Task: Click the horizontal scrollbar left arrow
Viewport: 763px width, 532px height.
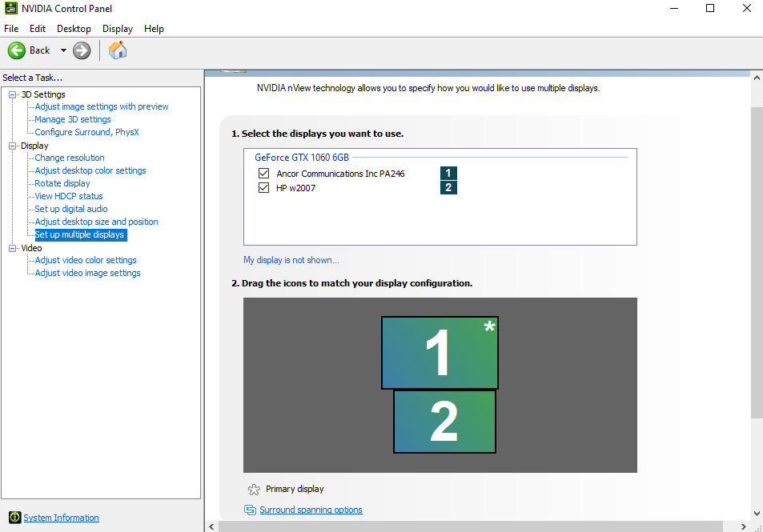Action: click(x=211, y=526)
